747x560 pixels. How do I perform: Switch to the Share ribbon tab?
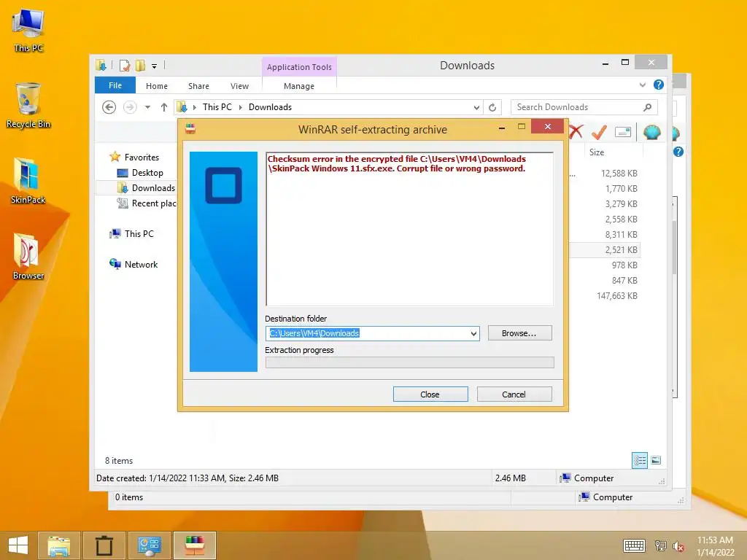(x=198, y=86)
